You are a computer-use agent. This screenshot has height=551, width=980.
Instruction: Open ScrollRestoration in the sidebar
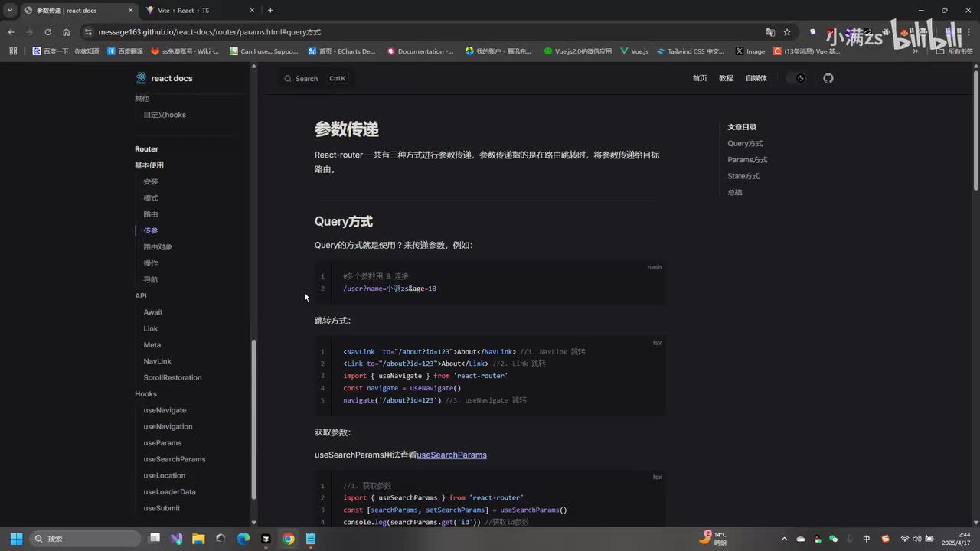[172, 377]
